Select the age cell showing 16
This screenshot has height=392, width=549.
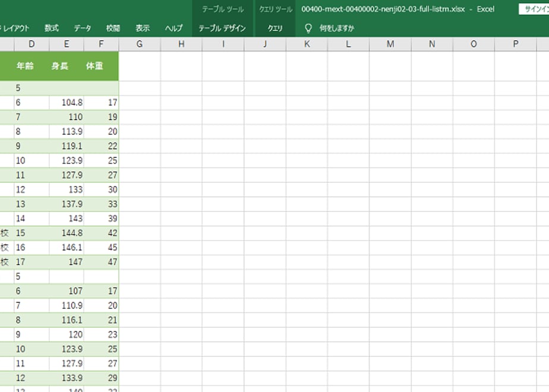(31, 248)
